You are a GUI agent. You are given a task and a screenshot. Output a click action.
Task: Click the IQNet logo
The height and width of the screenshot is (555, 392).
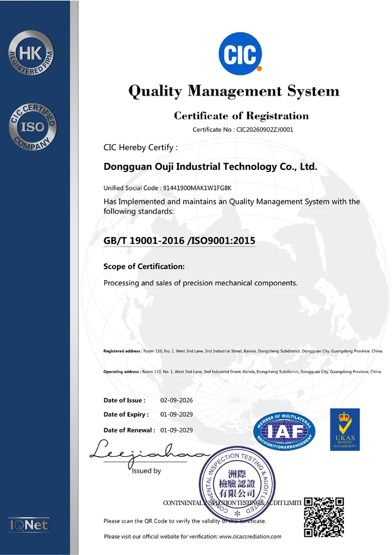pyautogui.click(x=29, y=524)
